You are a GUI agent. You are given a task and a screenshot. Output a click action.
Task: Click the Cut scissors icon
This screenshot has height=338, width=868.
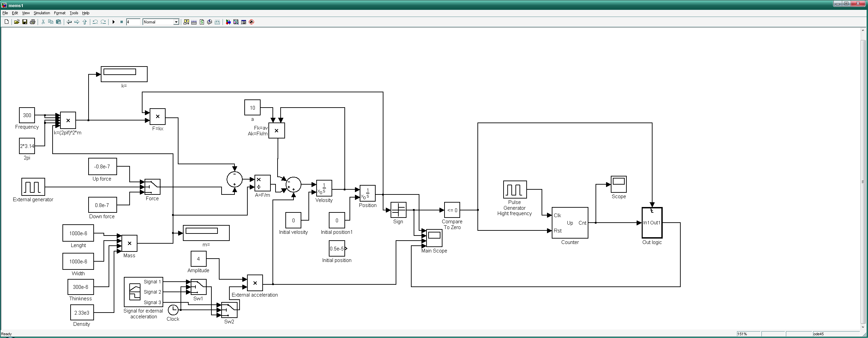click(43, 22)
